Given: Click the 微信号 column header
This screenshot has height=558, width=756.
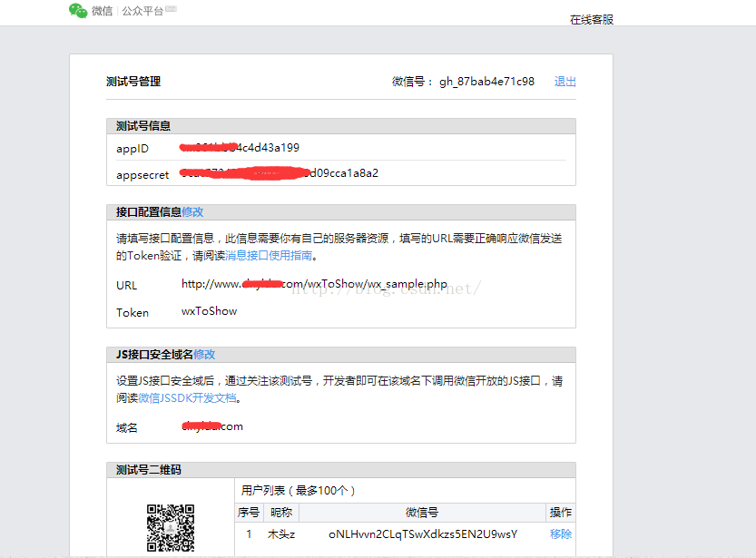Looking at the screenshot, I should tap(421, 513).
